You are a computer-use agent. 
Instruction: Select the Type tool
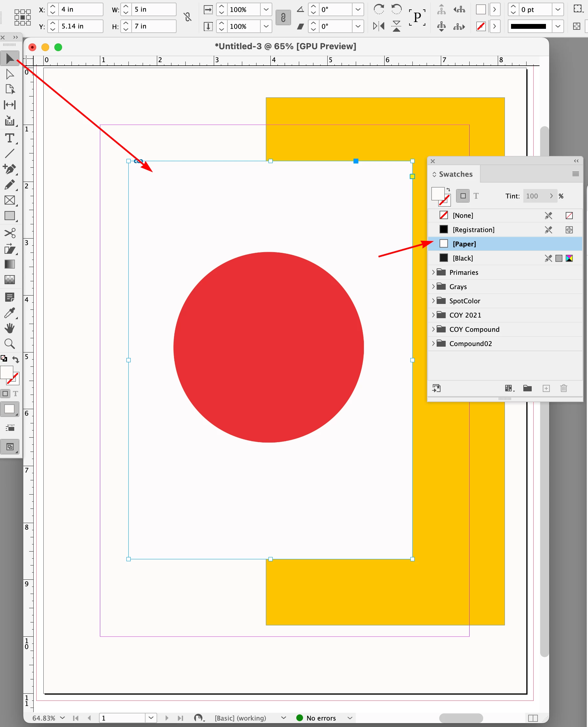coord(10,138)
